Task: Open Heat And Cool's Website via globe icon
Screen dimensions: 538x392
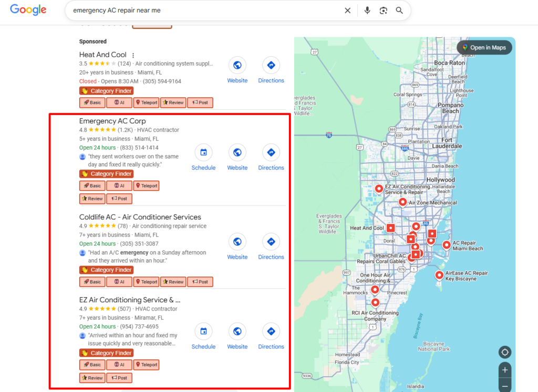Action: coord(237,66)
